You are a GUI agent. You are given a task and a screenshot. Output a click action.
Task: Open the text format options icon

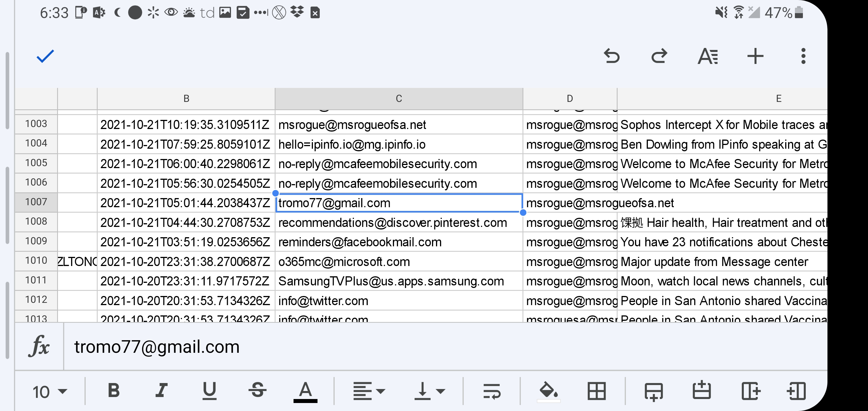(708, 56)
